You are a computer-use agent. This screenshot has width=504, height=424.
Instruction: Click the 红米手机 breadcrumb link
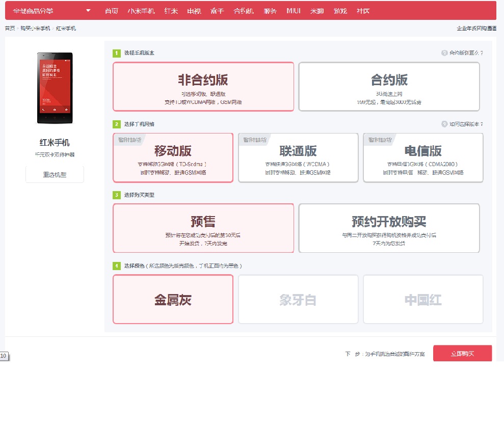(66, 29)
